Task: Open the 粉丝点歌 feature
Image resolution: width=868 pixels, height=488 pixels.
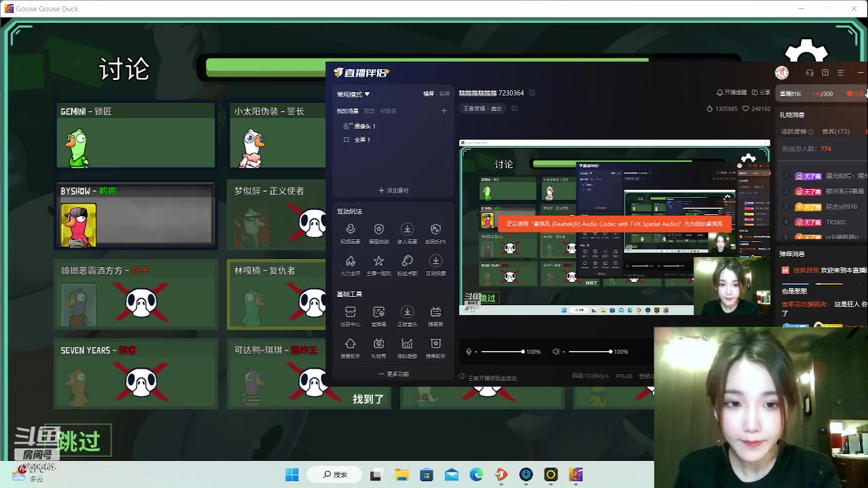Action: click(x=407, y=265)
